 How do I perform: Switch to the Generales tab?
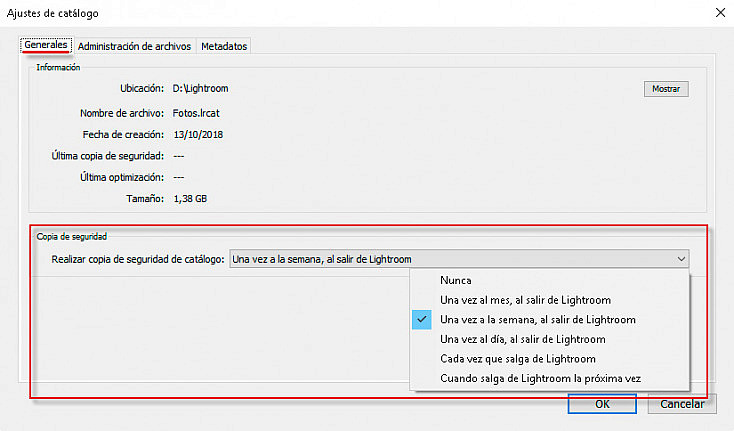pos(46,45)
